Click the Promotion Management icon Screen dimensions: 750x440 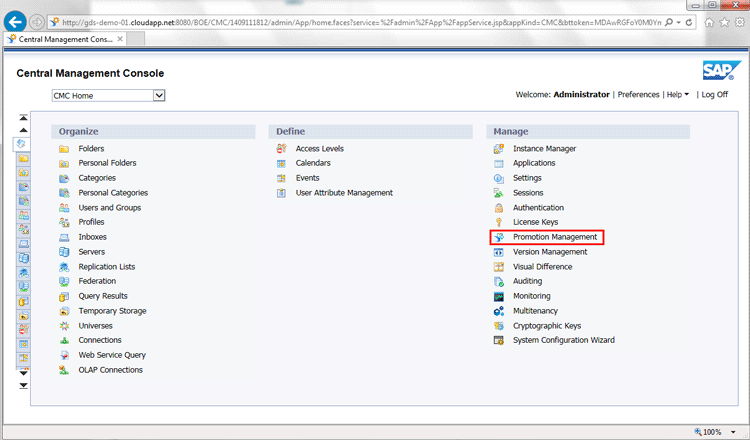click(498, 237)
